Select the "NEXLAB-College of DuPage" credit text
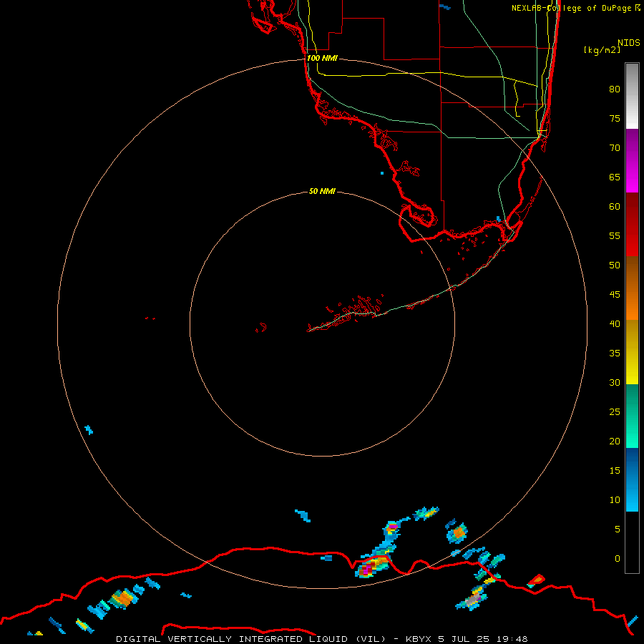 coord(571,8)
